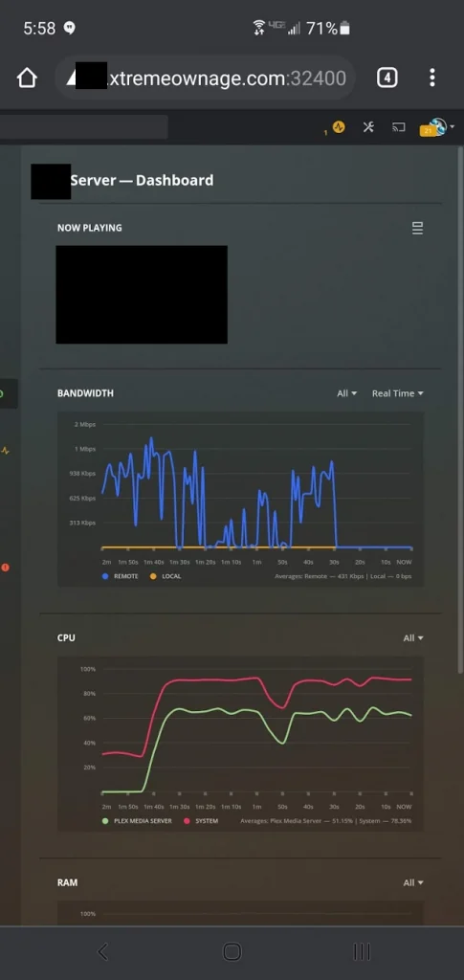The height and width of the screenshot is (980, 464).
Task: Expand the Bandwidth All filter dropdown
Action: (x=347, y=393)
